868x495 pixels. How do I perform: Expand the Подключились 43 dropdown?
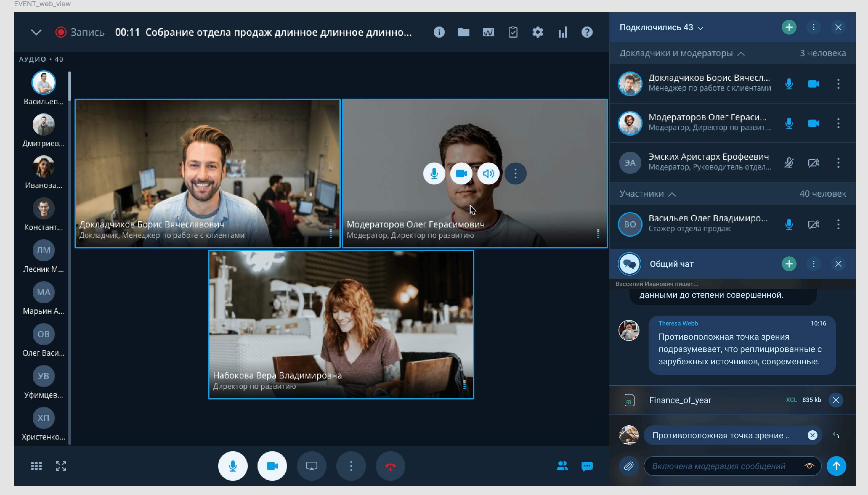(x=700, y=28)
